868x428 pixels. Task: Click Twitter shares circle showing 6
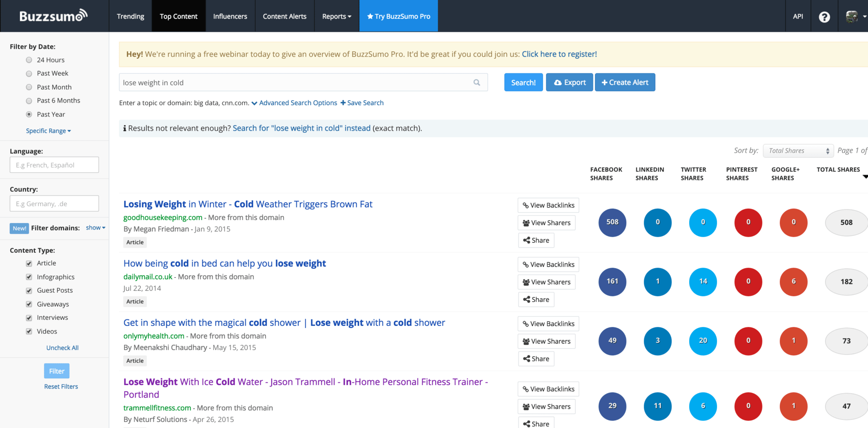pos(703,406)
